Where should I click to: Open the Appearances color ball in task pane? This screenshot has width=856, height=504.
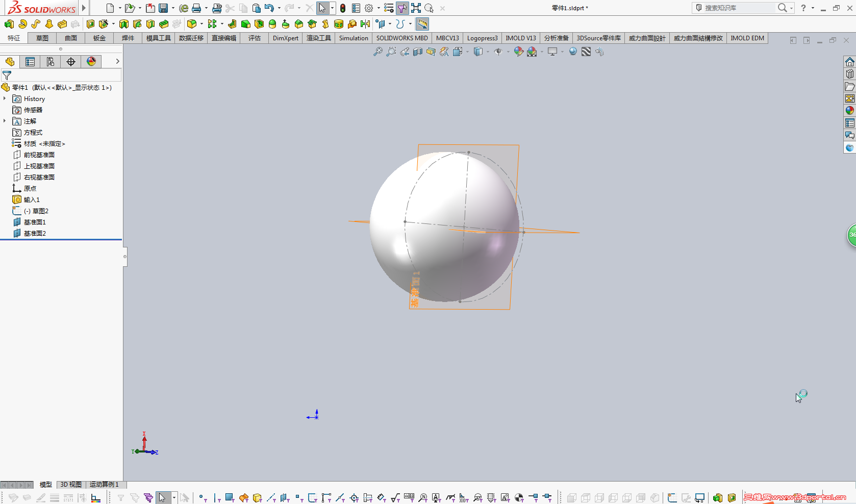[x=850, y=111]
